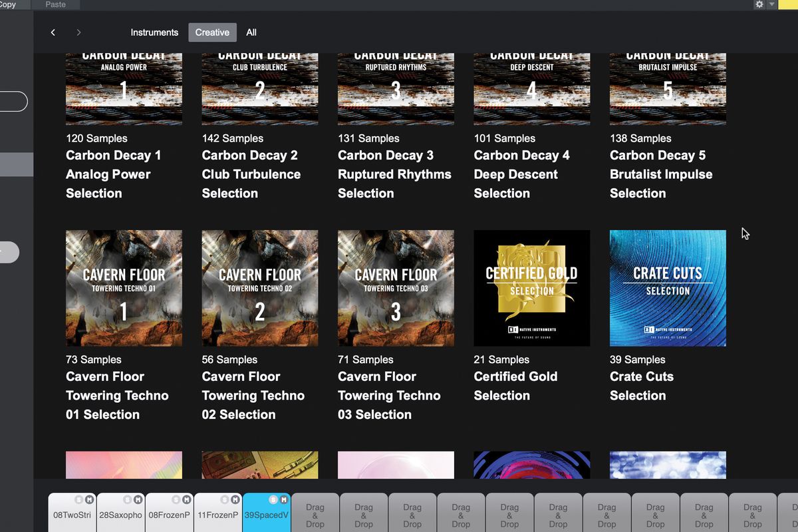Click the Mute icon on the 11FrozenP slot
798x532 pixels.
click(x=234, y=499)
